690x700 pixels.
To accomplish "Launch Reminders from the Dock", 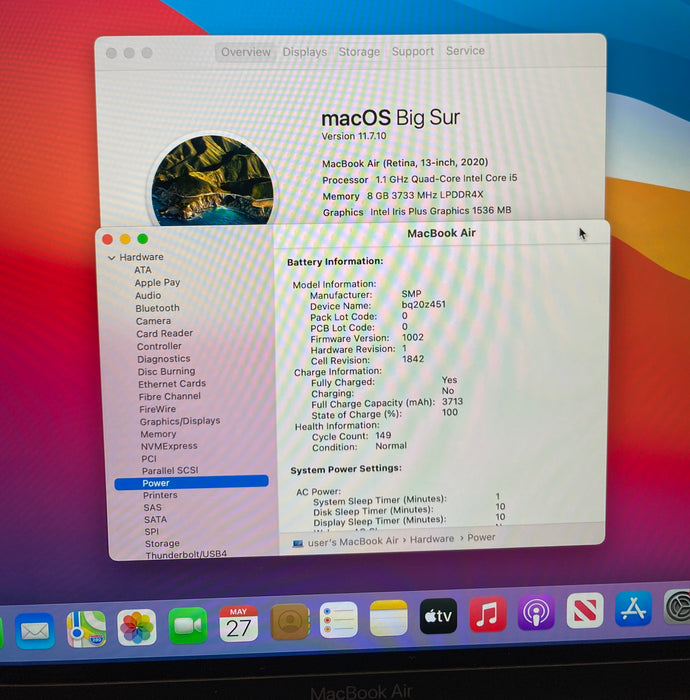I will coord(339,620).
